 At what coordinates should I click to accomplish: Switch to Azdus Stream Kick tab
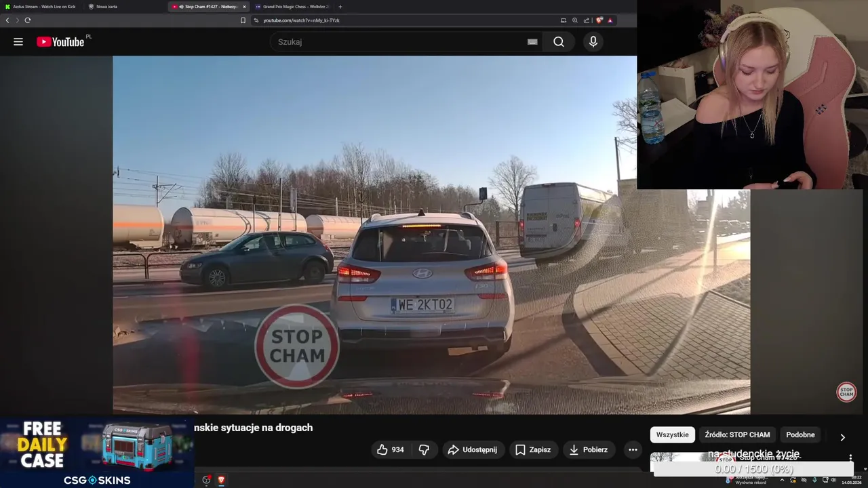point(41,7)
